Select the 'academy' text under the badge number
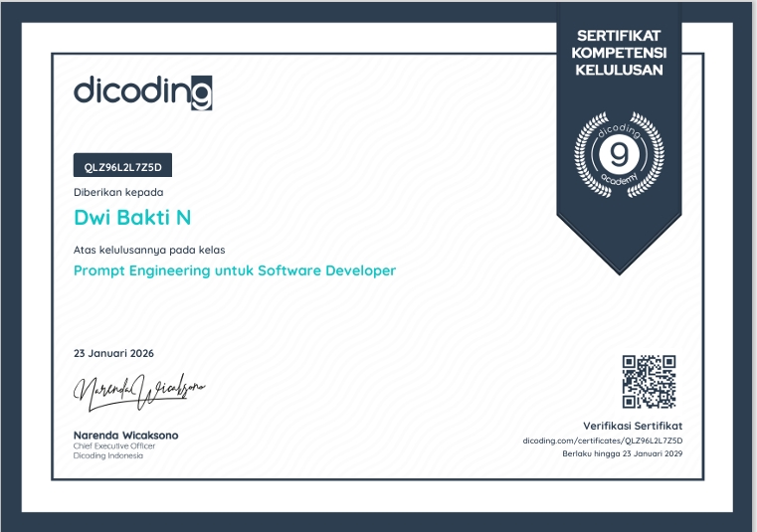This screenshot has width=757, height=532. [619, 180]
